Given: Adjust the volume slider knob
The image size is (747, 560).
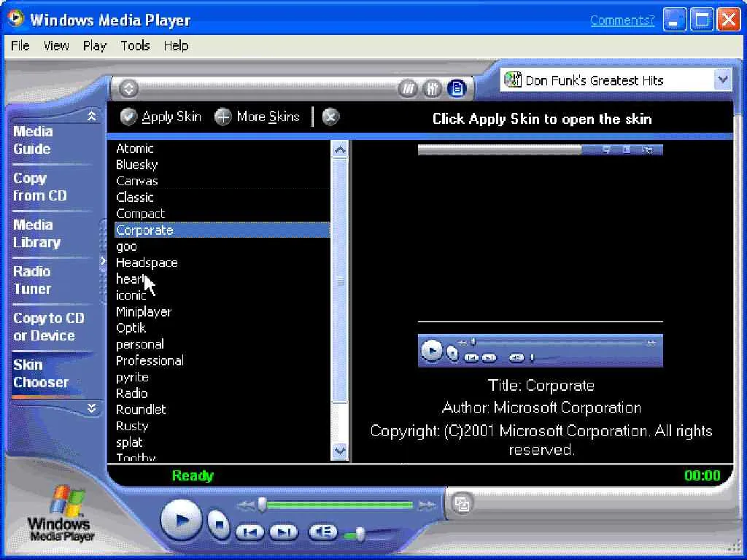Looking at the screenshot, I should click(360, 534).
